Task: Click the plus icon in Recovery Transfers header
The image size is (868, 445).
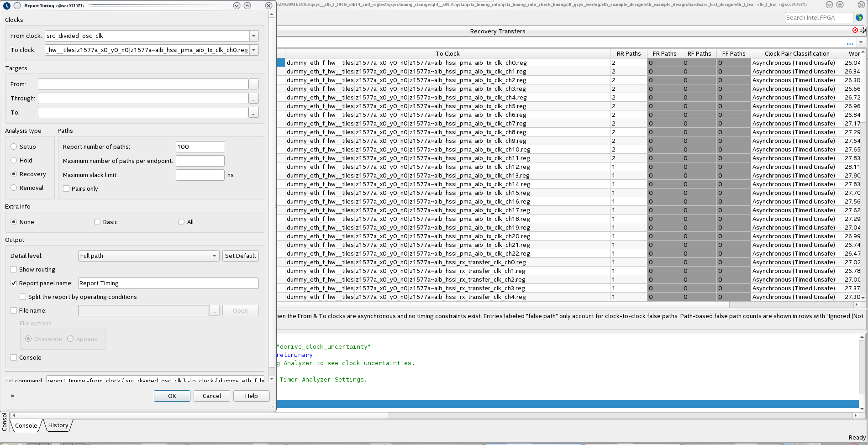Action: 863,31
